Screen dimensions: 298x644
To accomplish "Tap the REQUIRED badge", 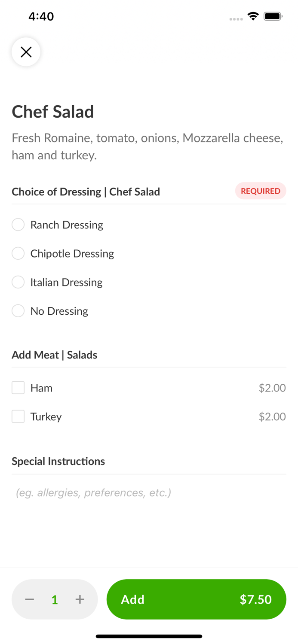I will click(261, 191).
